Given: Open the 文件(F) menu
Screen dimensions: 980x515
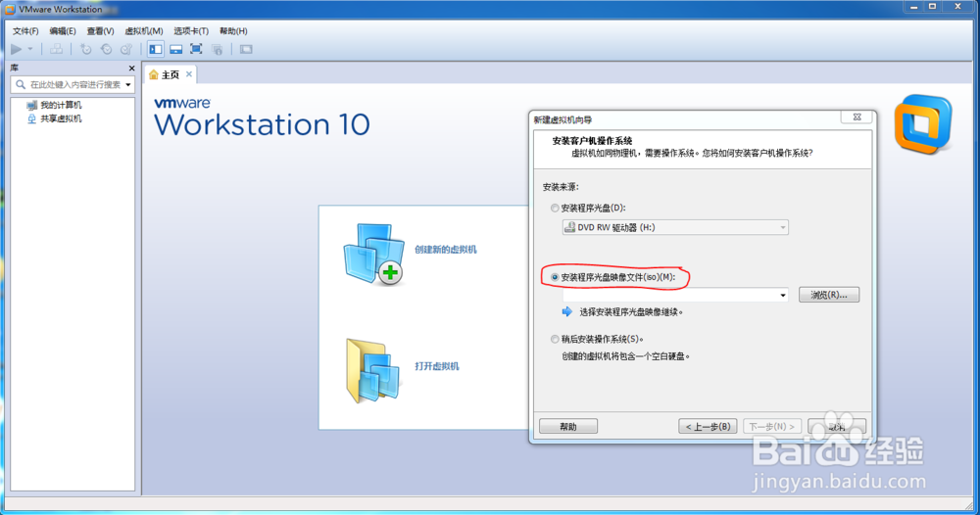Looking at the screenshot, I should pos(25,31).
